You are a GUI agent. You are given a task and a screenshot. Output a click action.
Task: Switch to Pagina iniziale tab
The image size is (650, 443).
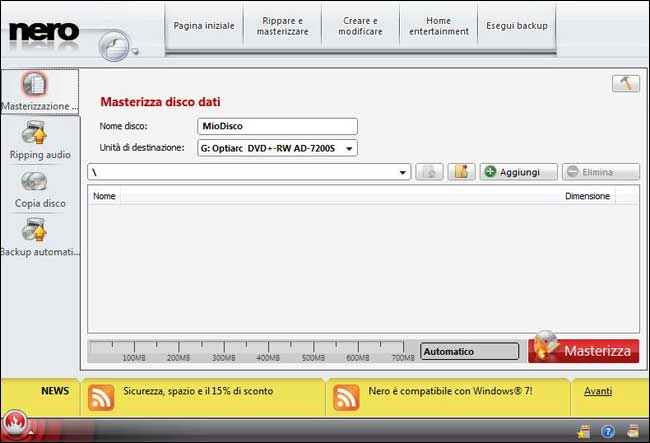tap(203, 25)
